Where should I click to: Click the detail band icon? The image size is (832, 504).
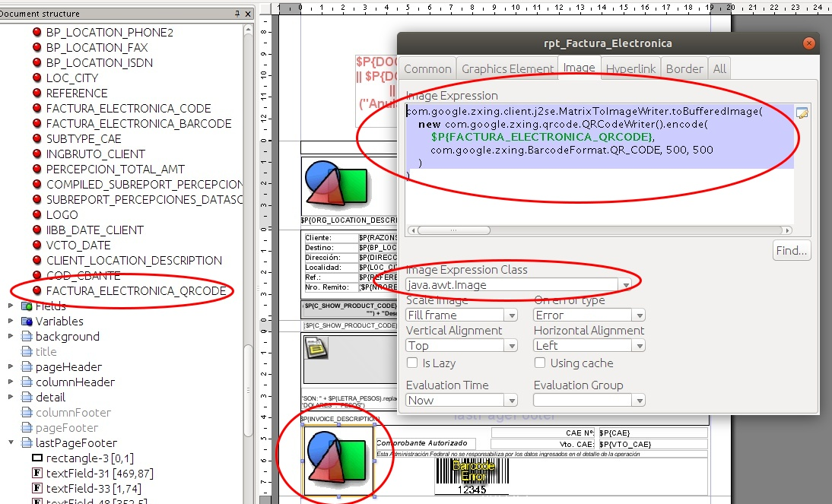coord(27,397)
